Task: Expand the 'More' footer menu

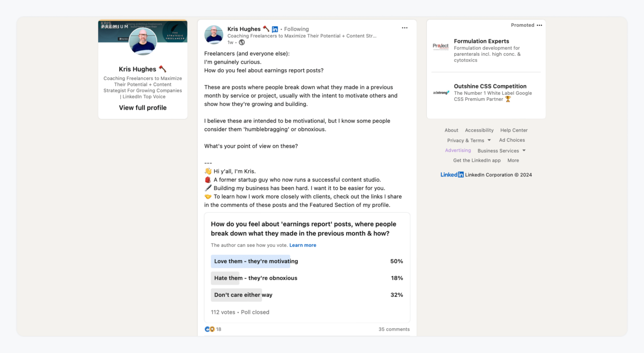Action: (513, 160)
